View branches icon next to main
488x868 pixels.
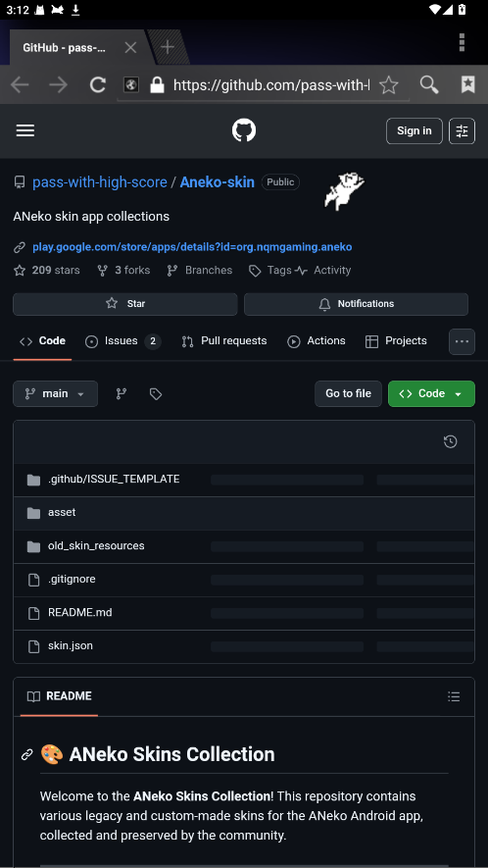point(122,393)
